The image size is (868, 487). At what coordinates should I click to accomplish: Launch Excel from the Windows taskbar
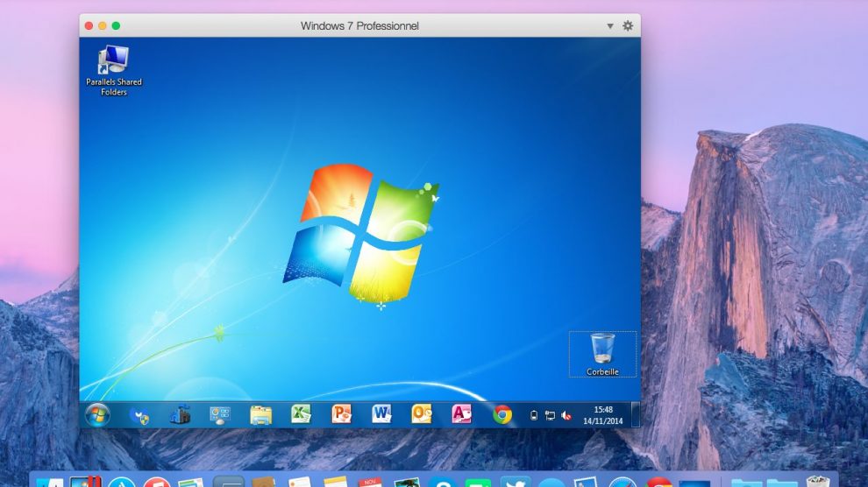(301, 414)
